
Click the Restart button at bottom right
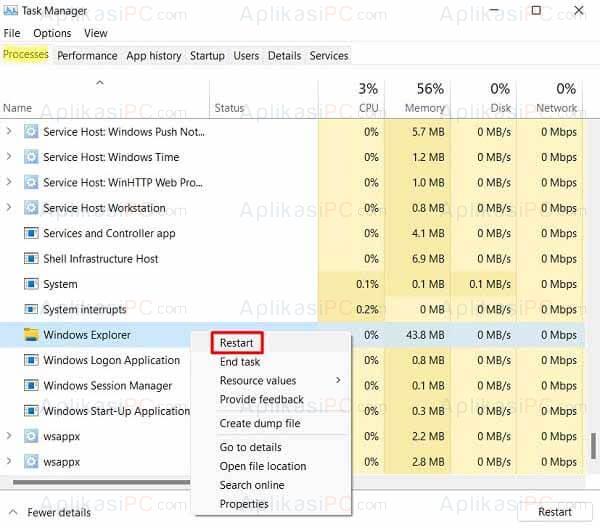555,512
